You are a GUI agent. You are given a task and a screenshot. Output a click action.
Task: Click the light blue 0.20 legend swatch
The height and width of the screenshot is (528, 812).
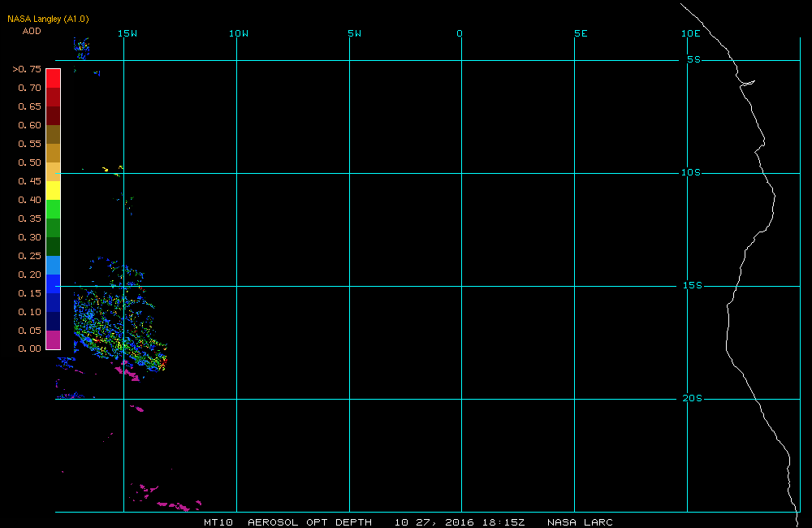[x=54, y=265]
